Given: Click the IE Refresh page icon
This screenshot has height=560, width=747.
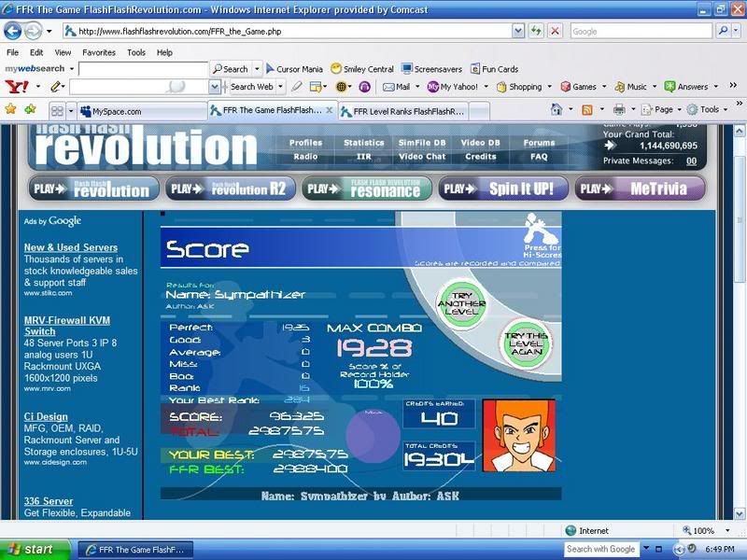Looking at the screenshot, I should tap(536, 31).
